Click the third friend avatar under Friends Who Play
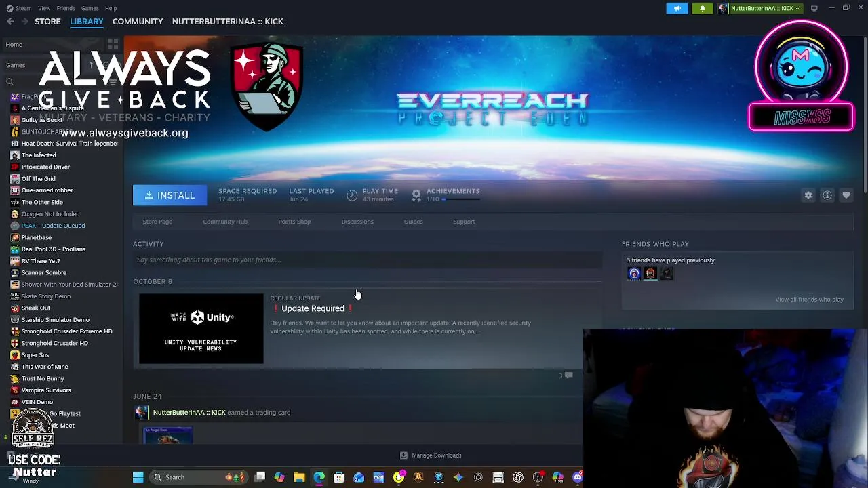This screenshot has height=488, width=868. click(667, 274)
